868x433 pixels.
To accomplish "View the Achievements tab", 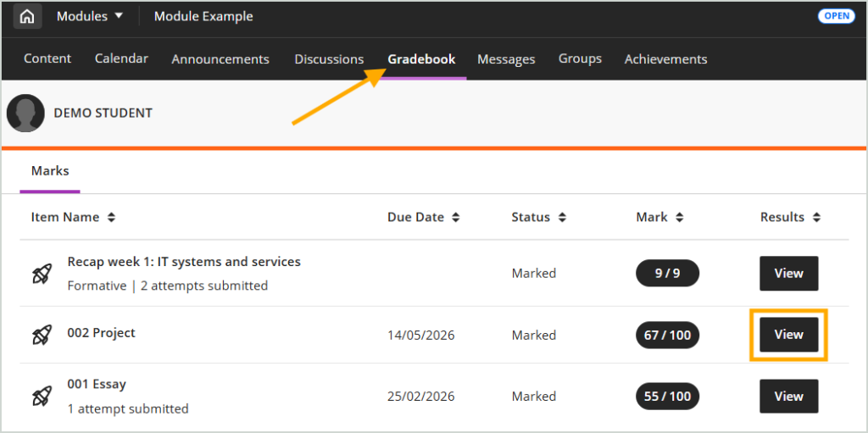I will pyautogui.click(x=666, y=59).
